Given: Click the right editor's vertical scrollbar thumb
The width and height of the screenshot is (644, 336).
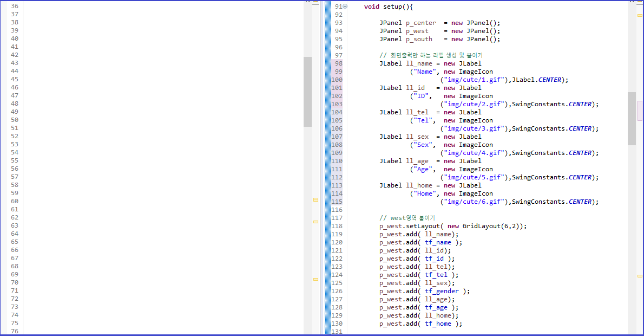Looking at the screenshot, I should coord(632,119).
